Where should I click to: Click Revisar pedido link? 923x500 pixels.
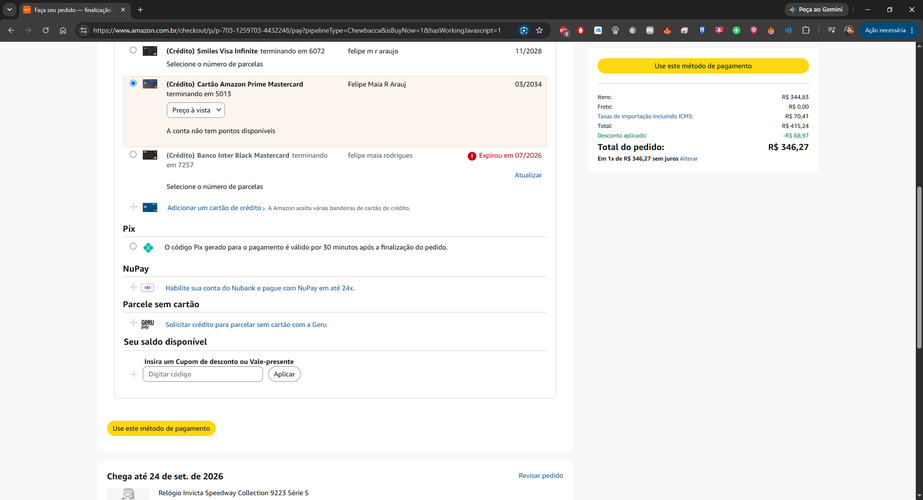point(540,475)
